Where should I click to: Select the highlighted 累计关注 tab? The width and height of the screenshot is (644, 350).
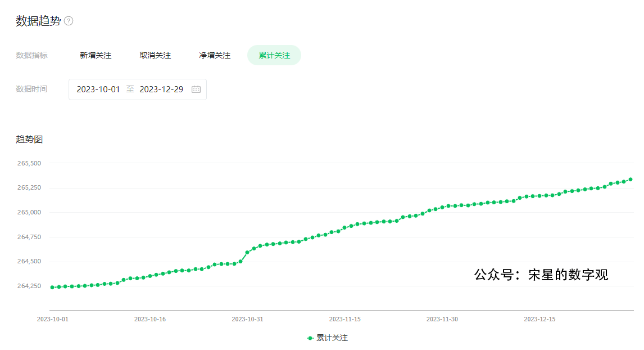click(274, 55)
